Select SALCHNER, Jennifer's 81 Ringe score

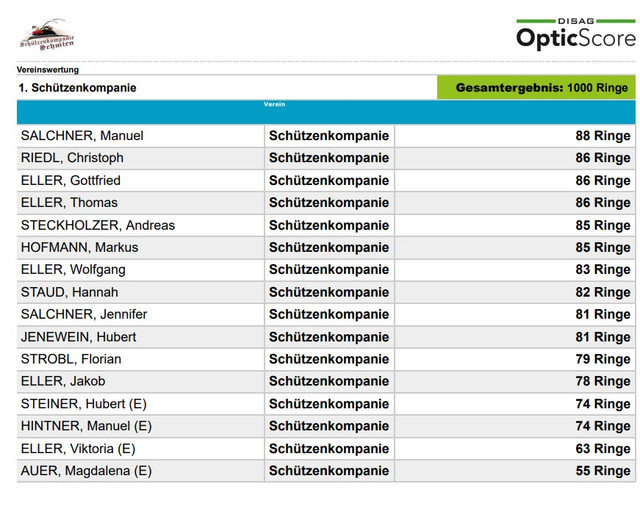[x=603, y=314]
